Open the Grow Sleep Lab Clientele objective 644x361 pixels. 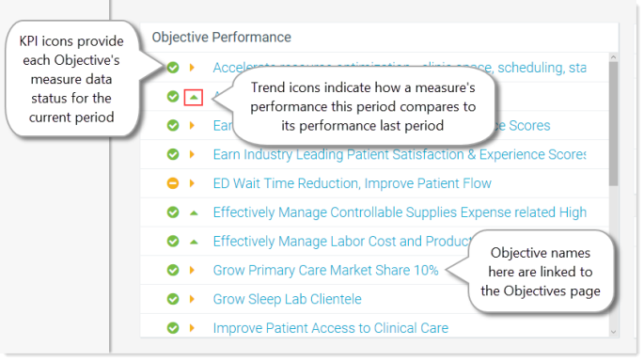(x=287, y=299)
